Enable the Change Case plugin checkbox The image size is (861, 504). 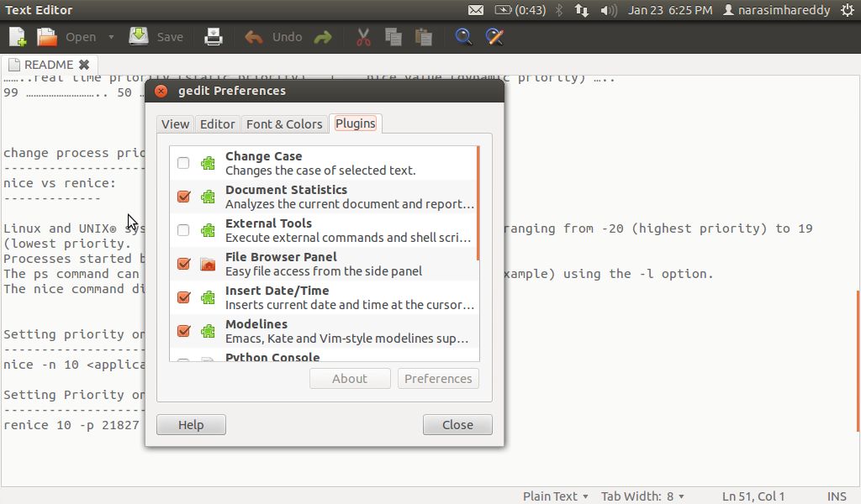(x=183, y=163)
